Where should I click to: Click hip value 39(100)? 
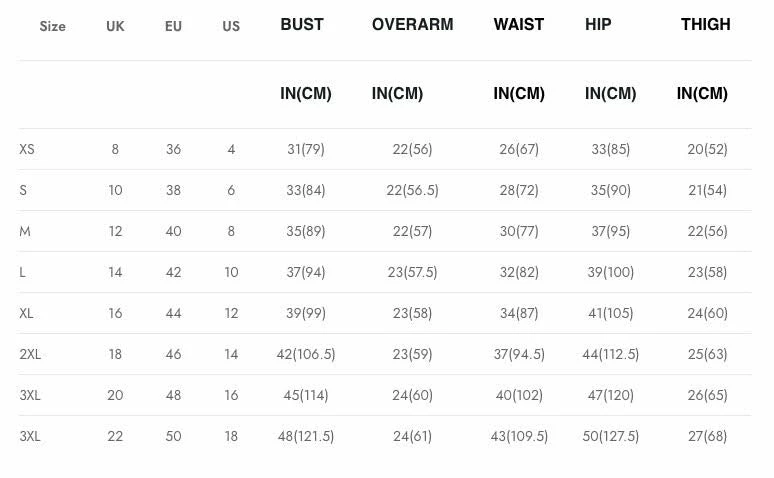point(610,273)
